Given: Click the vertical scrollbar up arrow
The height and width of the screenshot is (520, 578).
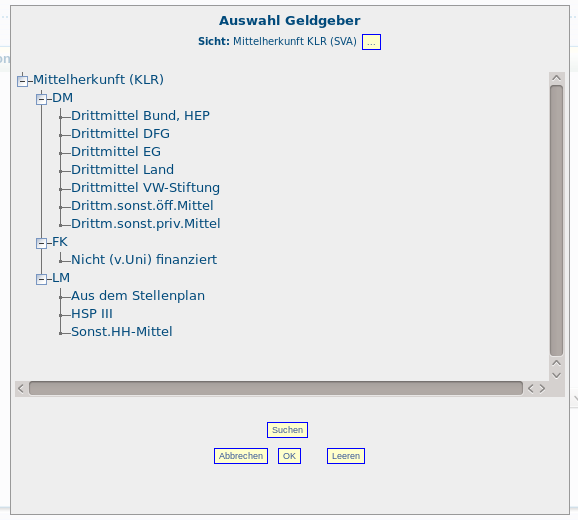Looking at the screenshot, I should 557,78.
